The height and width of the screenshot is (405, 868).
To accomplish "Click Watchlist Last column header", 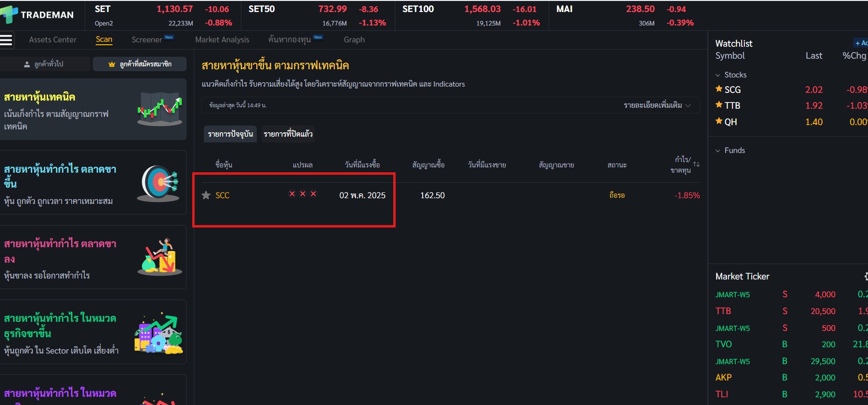I will coord(814,56).
